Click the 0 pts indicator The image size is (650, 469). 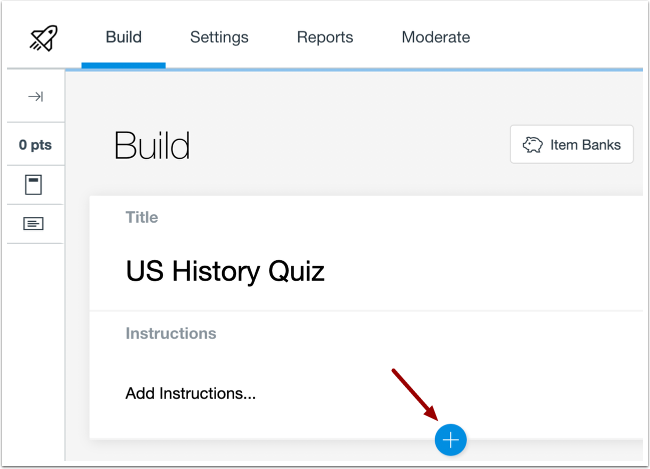coord(35,145)
